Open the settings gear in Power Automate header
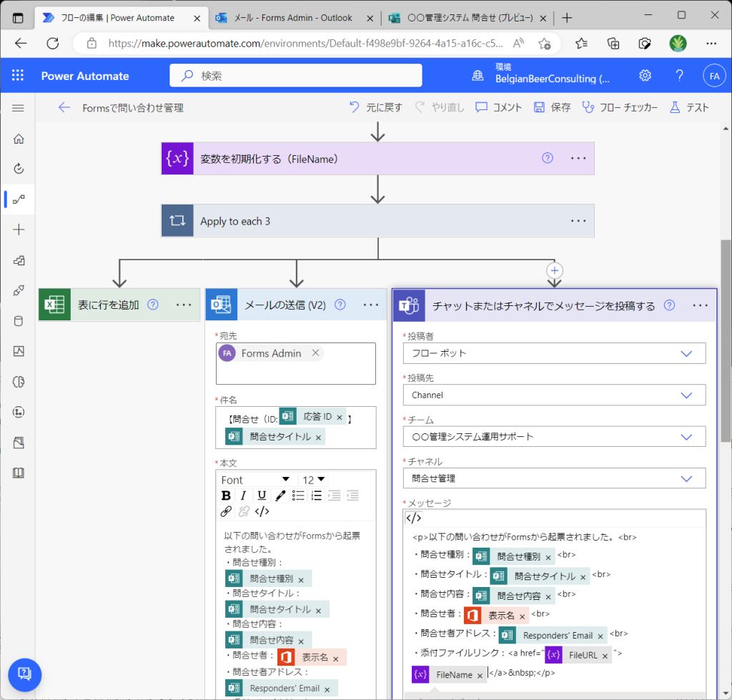The image size is (732, 700). pyautogui.click(x=645, y=76)
